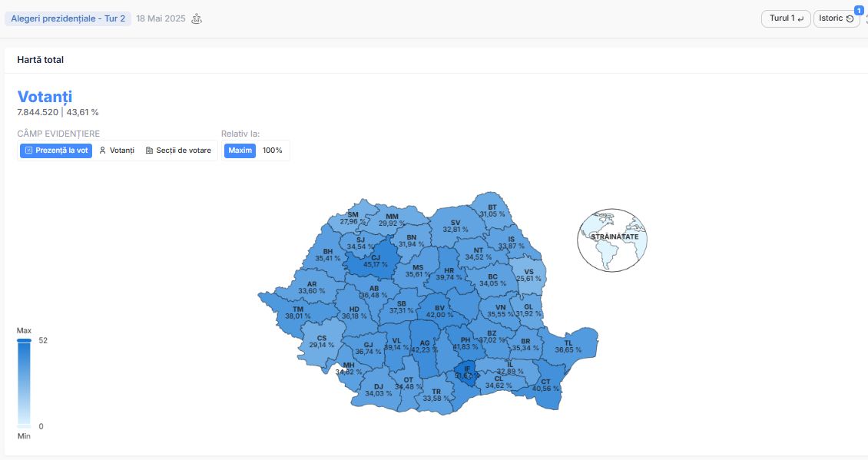Select Suceava county (SV) on the map
Viewport: 868px width, 460px height.
(x=455, y=227)
